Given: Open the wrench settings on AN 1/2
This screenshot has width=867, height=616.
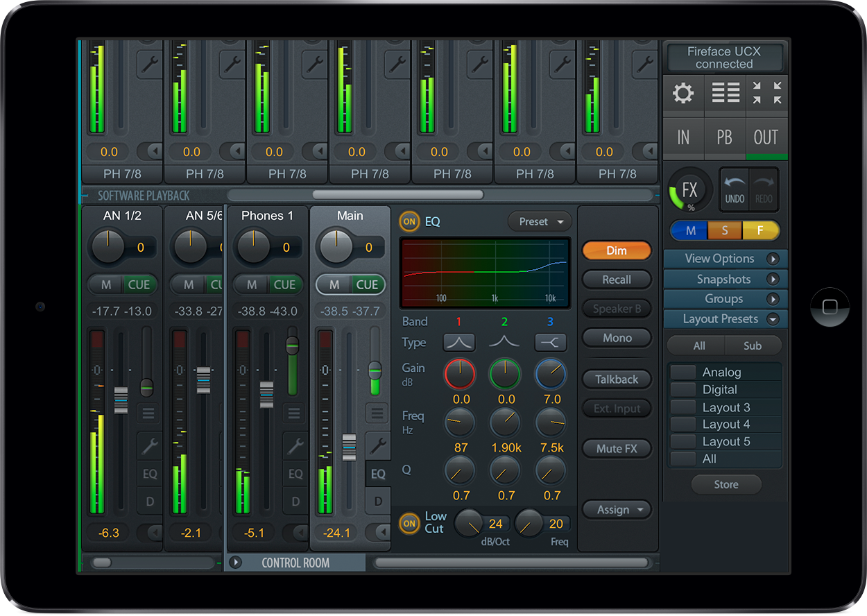Looking at the screenshot, I should click(149, 445).
